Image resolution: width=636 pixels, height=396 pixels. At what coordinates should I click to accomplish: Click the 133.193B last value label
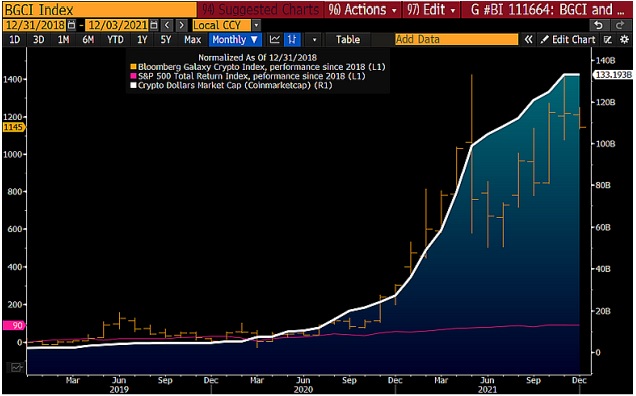613,75
